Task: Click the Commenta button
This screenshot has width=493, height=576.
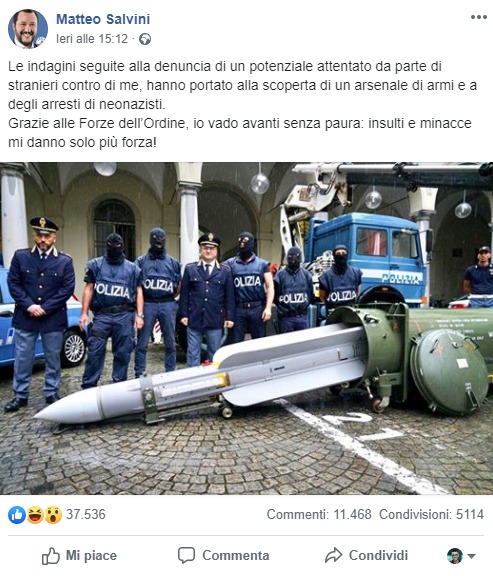Action: (224, 555)
